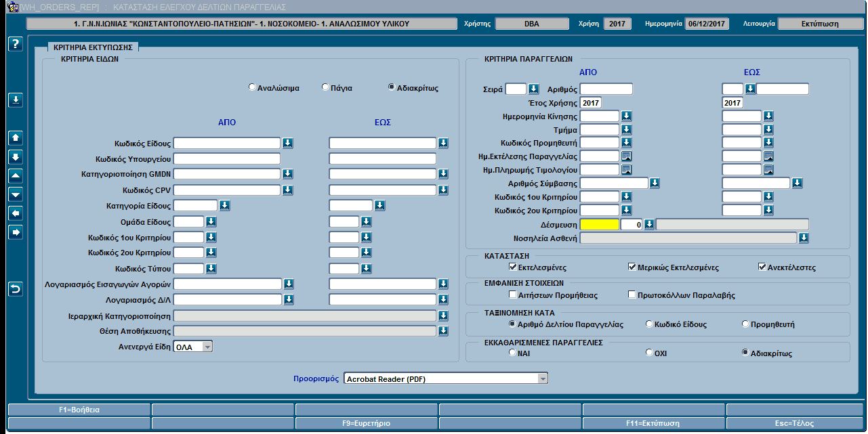The height and width of the screenshot is (434, 868).
Task: Click the curved return arrow sidebar icon
Action: 16,289
